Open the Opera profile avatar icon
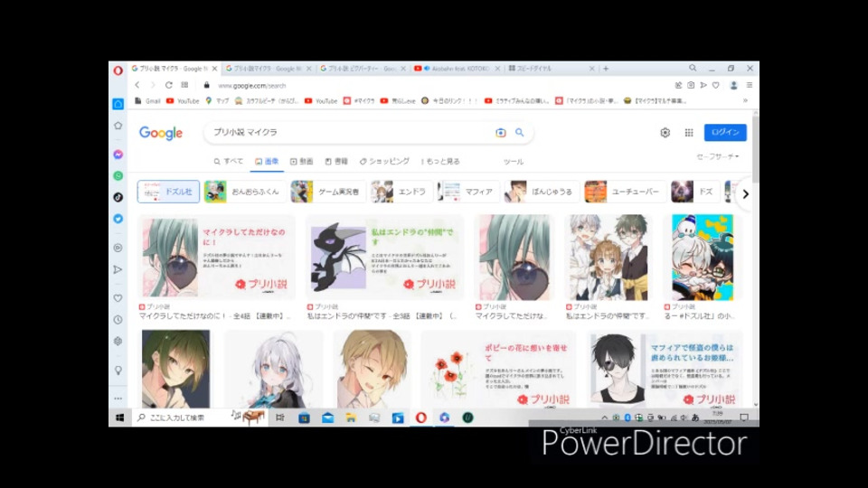Screen dimensions: 868x488 733,85
